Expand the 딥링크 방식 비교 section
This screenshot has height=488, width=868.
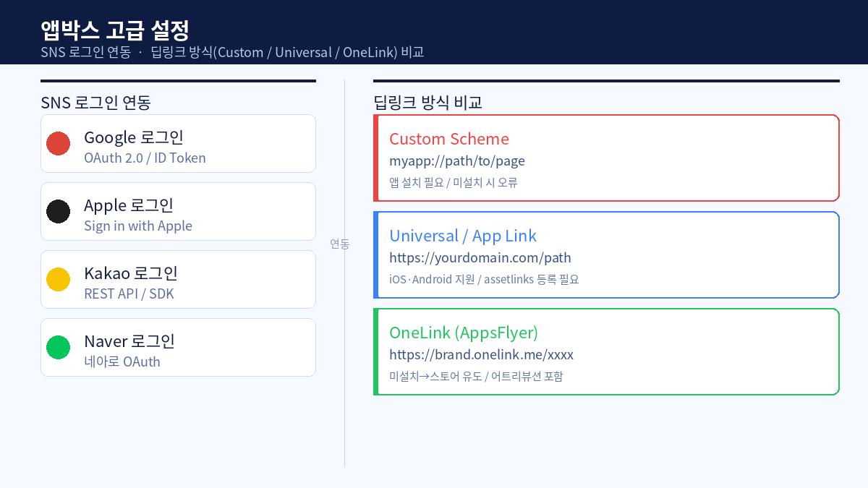tap(428, 103)
